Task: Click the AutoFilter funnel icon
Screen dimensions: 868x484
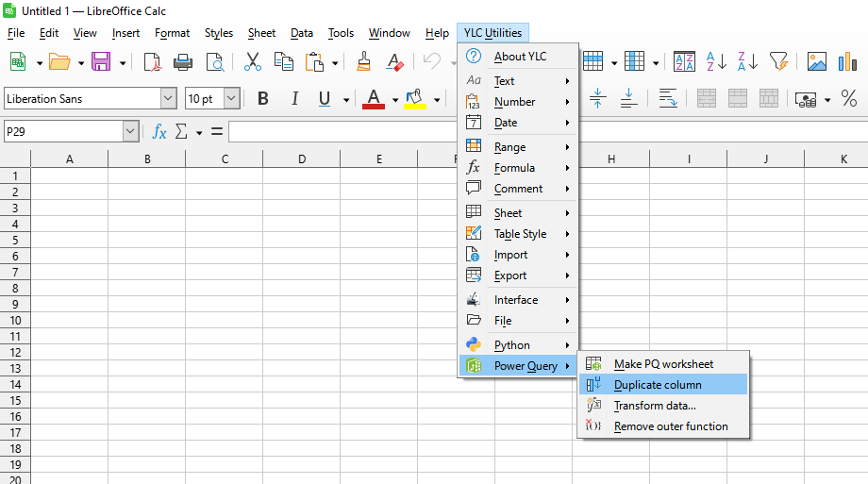Action: (779, 61)
